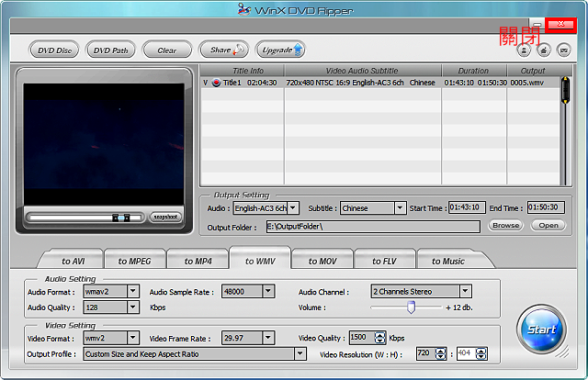Viewport: 588px width, 380px height.
Task: Open the user account round icon
Action: click(524, 50)
